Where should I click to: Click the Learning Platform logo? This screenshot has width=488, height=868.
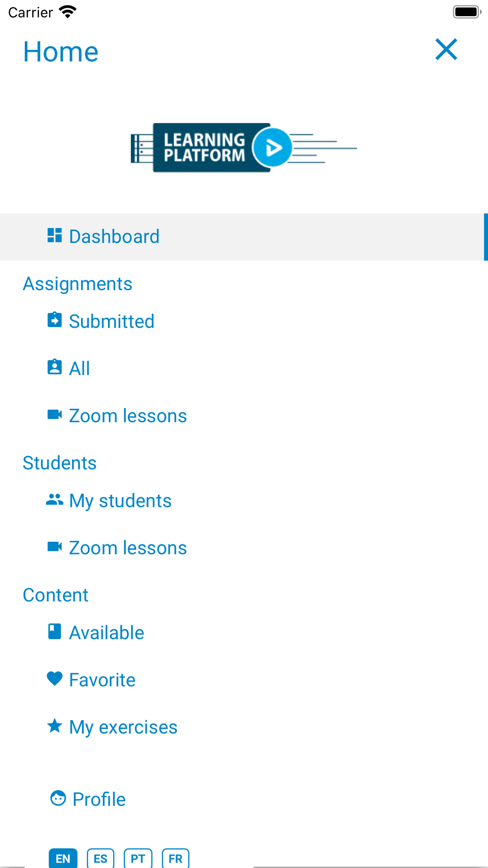pos(244,147)
